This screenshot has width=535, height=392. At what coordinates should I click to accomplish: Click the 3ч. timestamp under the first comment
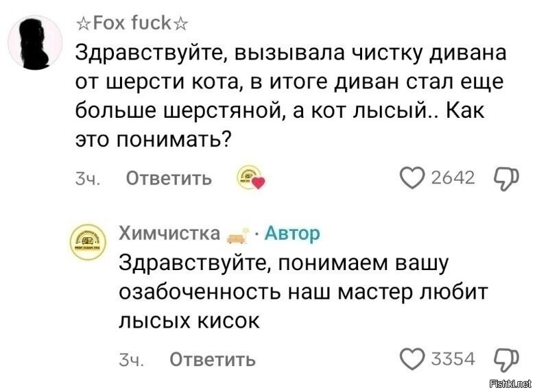pos(88,179)
